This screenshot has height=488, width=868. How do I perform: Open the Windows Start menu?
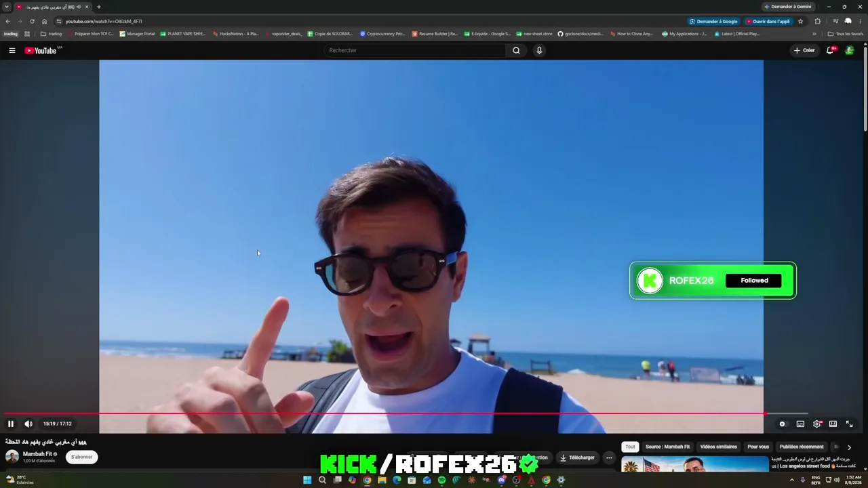tap(307, 480)
